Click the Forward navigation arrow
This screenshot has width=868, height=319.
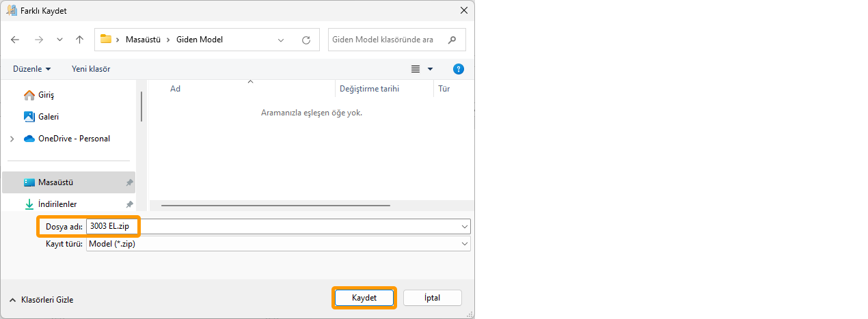click(39, 40)
